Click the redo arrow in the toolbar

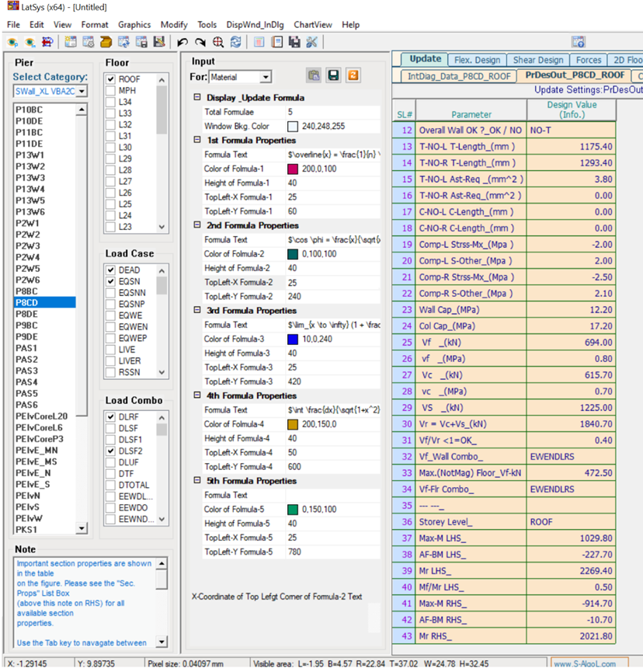coord(200,42)
